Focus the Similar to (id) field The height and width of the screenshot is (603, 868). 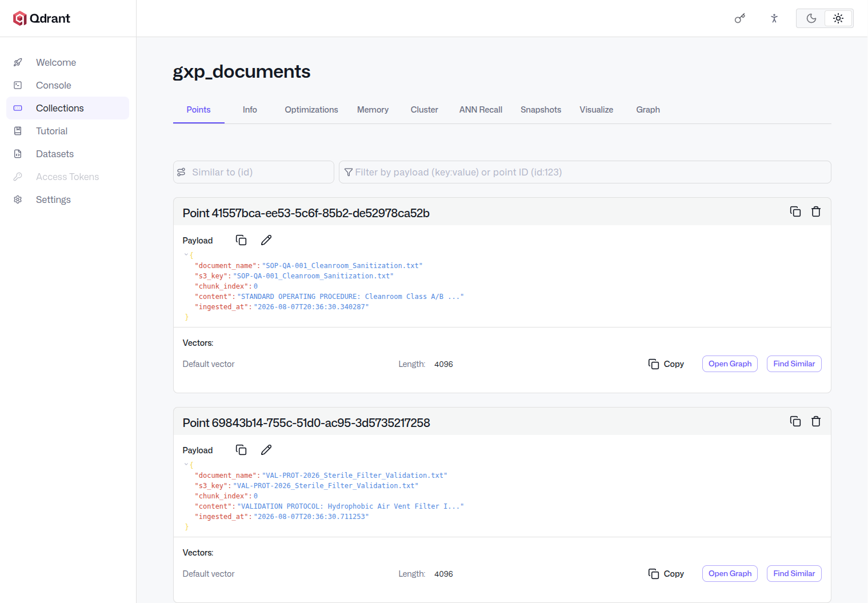(254, 172)
